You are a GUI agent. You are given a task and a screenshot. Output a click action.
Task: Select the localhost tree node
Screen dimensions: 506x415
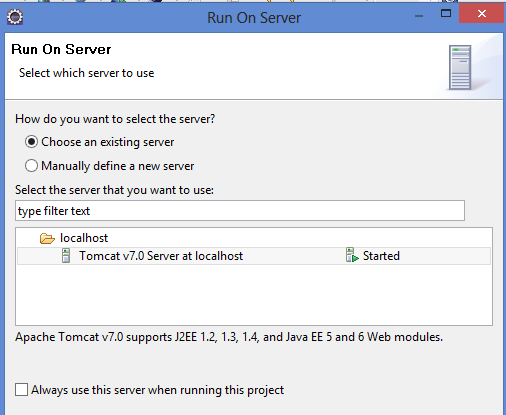pyautogui.click(x=84, y=238)
